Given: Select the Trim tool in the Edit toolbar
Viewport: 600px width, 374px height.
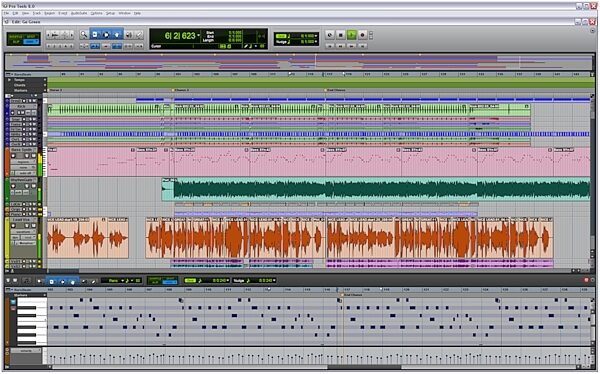Looking at the screenshot, I should click(95, 35).
